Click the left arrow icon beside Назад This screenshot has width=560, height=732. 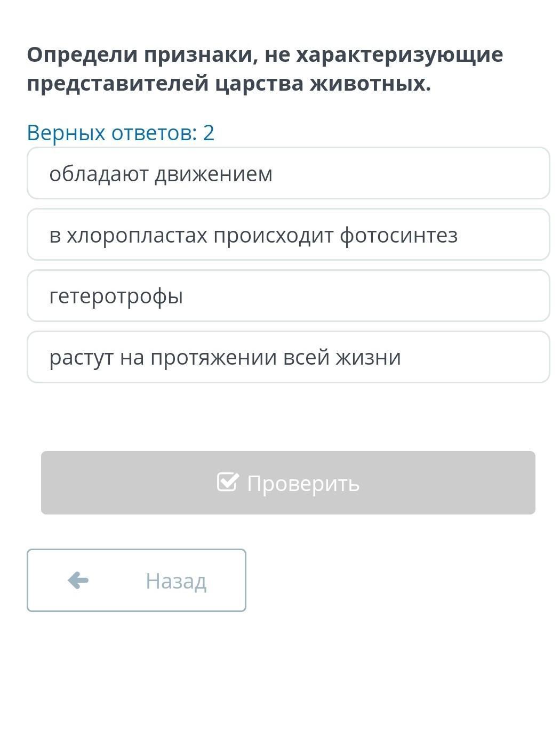78,580
